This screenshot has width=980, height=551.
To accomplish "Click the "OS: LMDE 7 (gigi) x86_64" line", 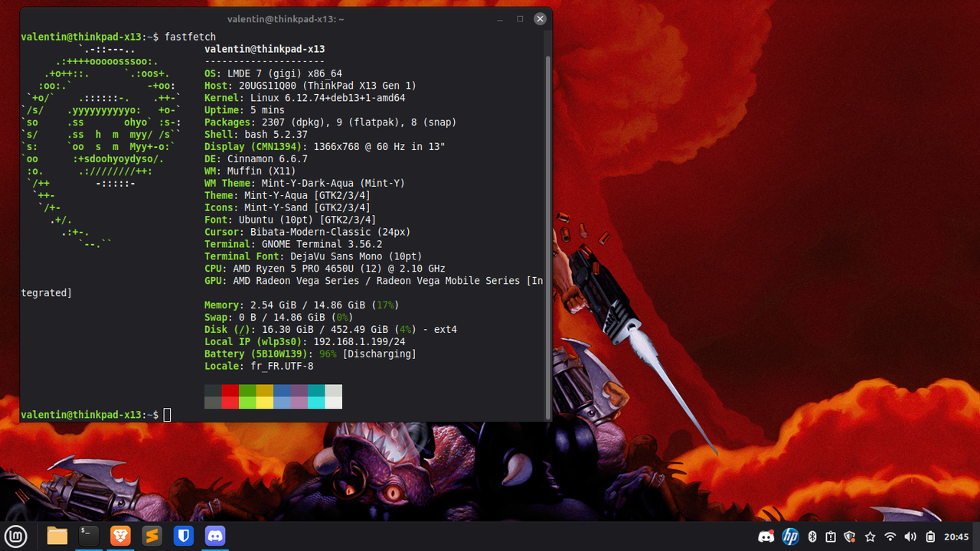I will click(273, 73).
